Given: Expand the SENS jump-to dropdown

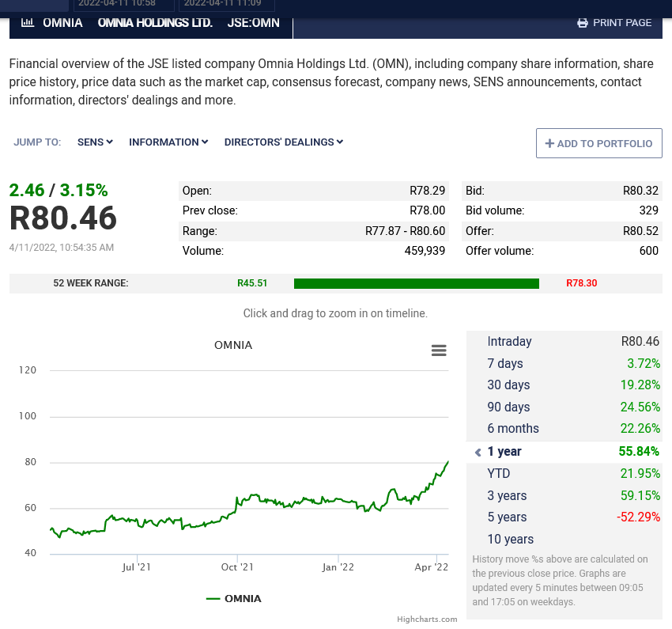Looking at the screenshot, I should 95,142.
